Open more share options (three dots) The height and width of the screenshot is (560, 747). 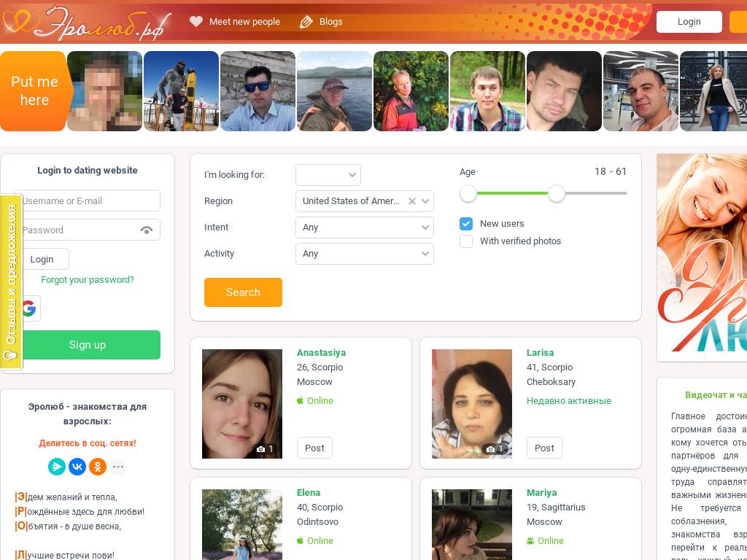118,467
